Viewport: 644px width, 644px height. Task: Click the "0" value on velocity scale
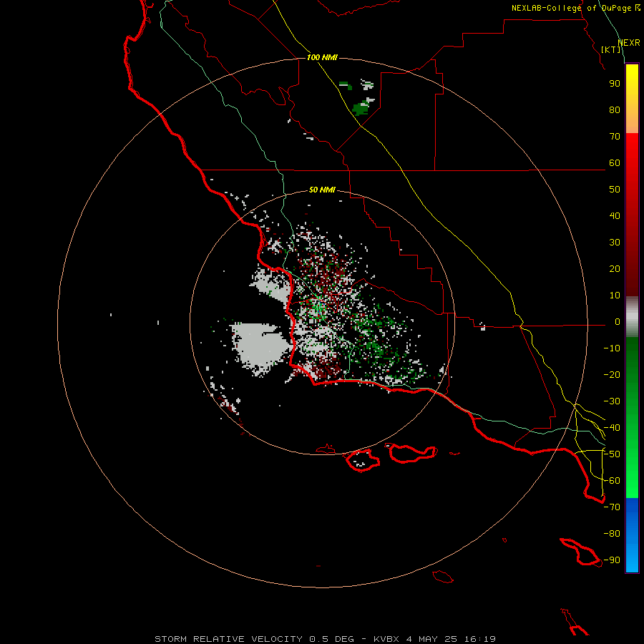click(618, 322)
